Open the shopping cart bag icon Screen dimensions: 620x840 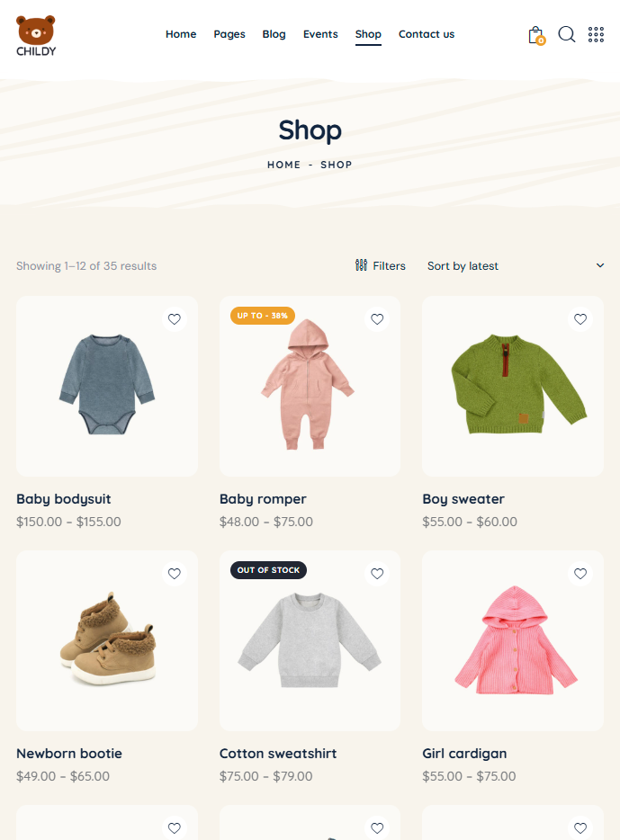click(x=536, y=35)
